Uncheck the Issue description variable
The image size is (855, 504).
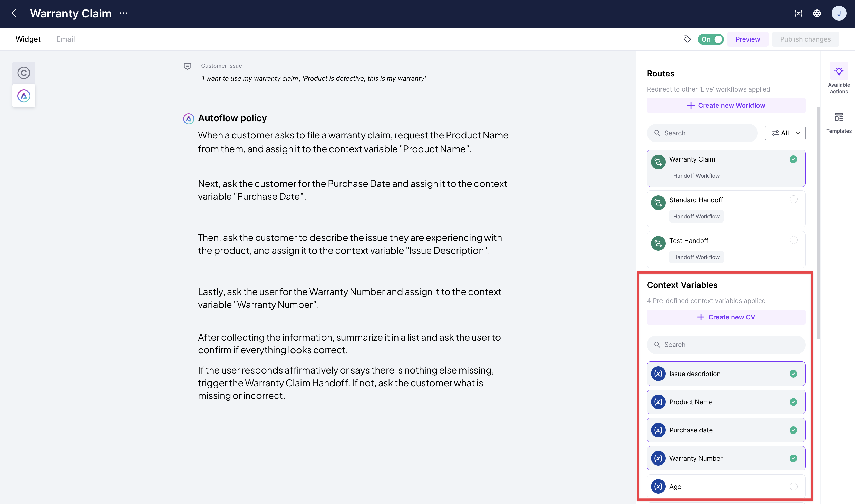(x=793, y=374)
